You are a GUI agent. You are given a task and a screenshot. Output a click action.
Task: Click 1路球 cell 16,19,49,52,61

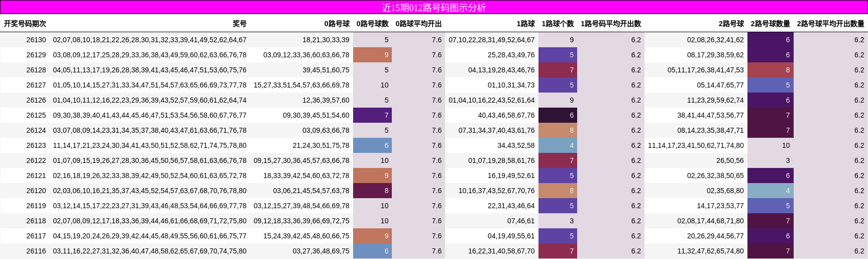click(511, 176)
